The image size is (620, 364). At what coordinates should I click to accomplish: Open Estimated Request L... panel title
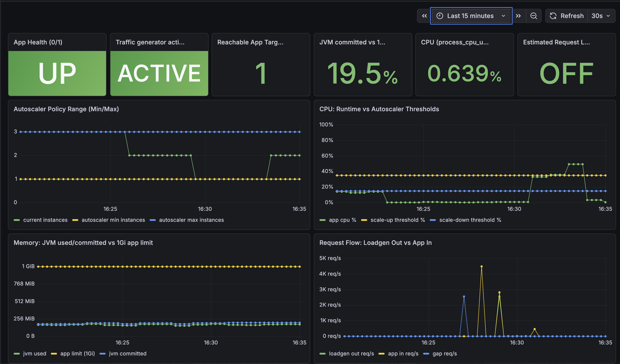pos(556,42)
